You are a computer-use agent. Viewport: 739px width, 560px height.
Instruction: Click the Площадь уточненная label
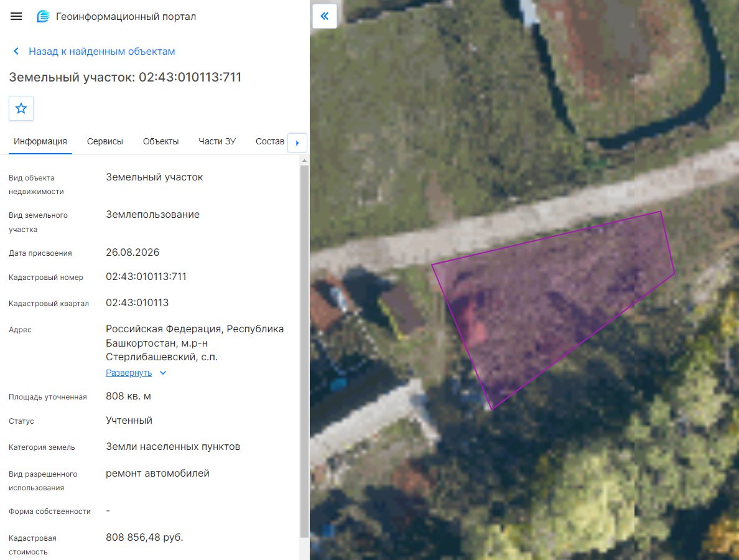pos(48,397)
